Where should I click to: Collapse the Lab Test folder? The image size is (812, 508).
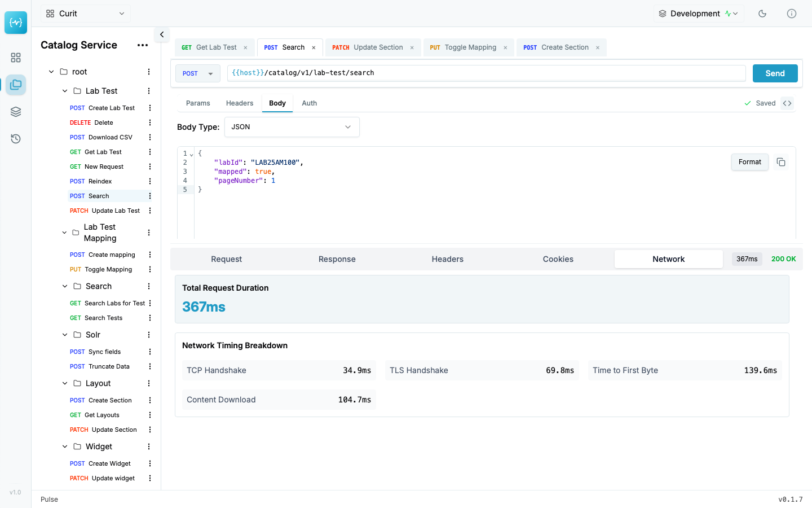(65, 91)
